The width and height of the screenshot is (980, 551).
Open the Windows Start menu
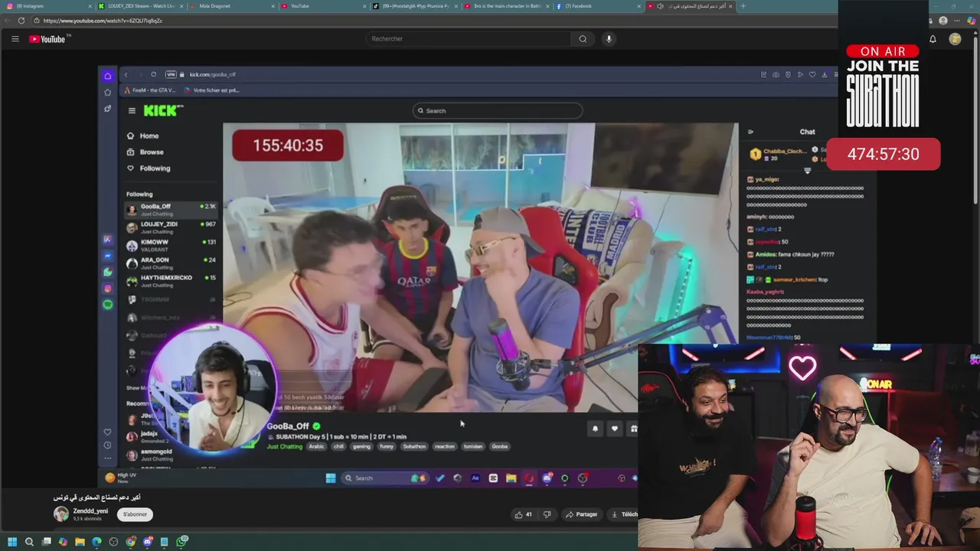[x=11, y=542]
